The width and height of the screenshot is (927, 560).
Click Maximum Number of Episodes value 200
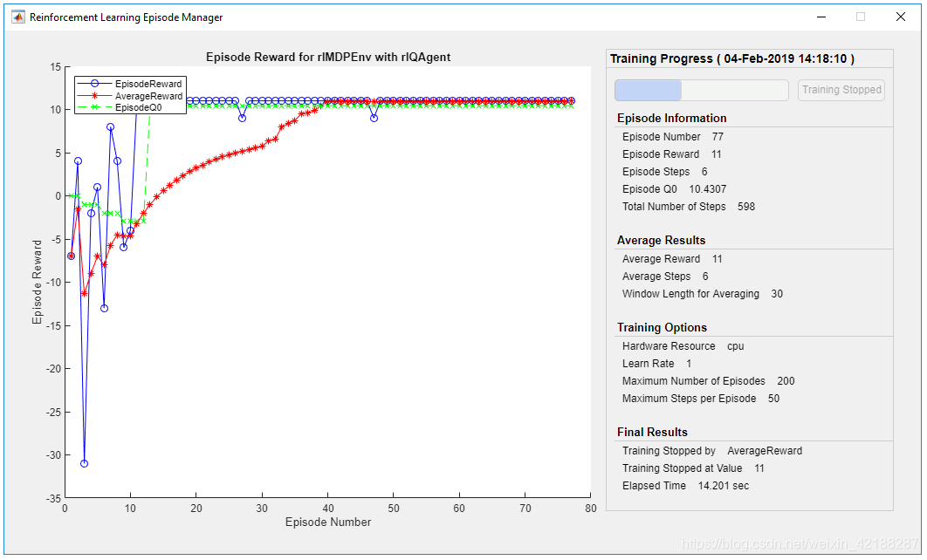coord(786,381)
